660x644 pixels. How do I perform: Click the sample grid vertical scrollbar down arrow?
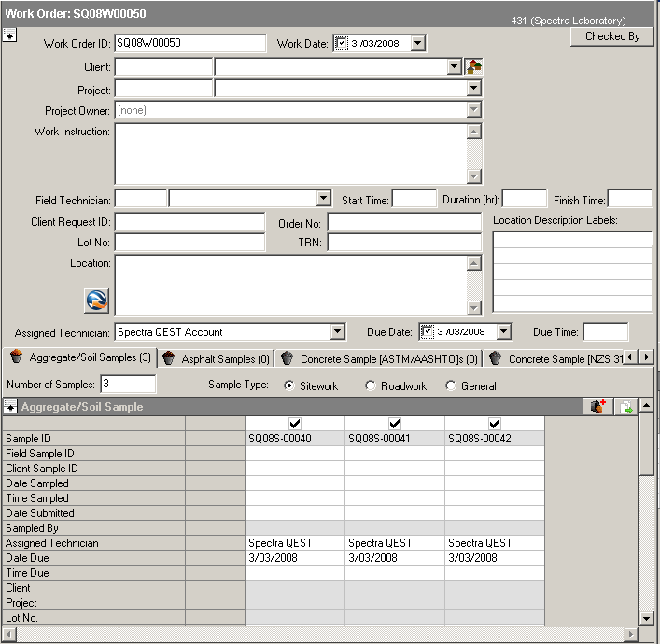(645, 618)
